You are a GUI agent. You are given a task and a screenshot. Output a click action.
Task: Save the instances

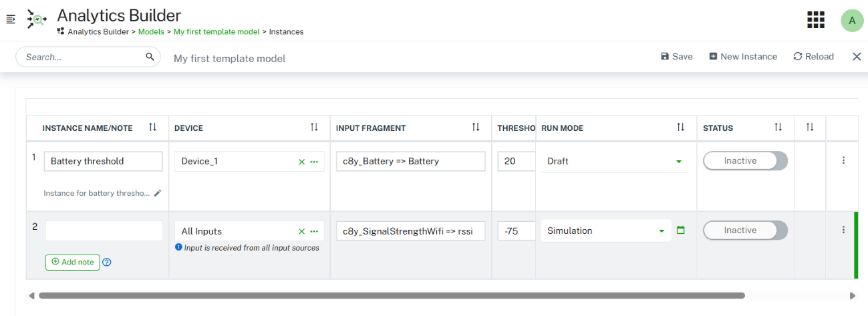click(676, 57)
